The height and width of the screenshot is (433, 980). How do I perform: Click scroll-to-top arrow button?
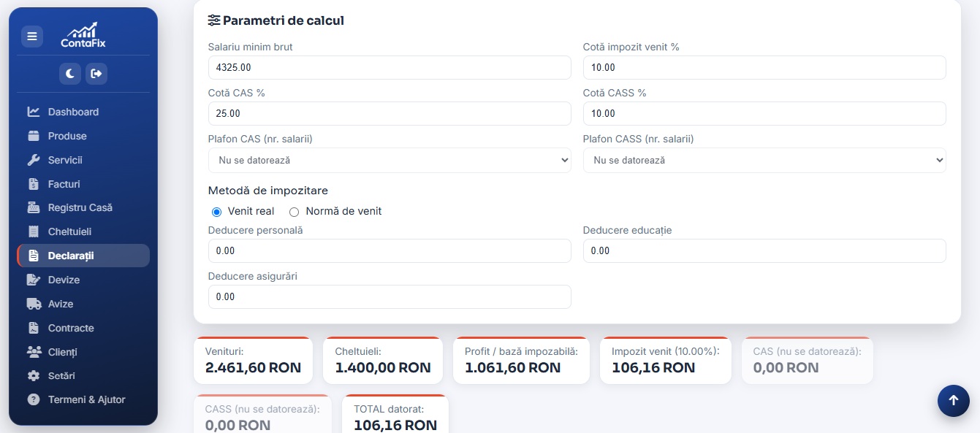(954, 400)
